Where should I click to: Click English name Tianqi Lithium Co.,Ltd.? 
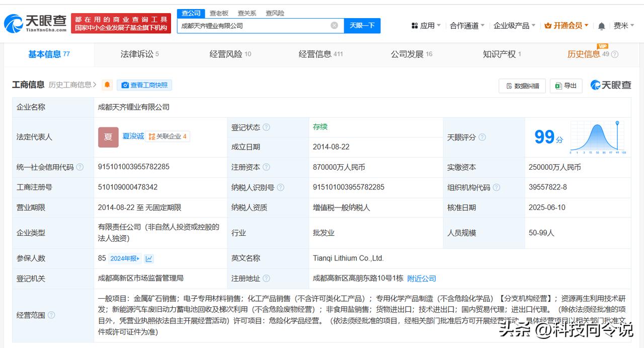(348, 258)
